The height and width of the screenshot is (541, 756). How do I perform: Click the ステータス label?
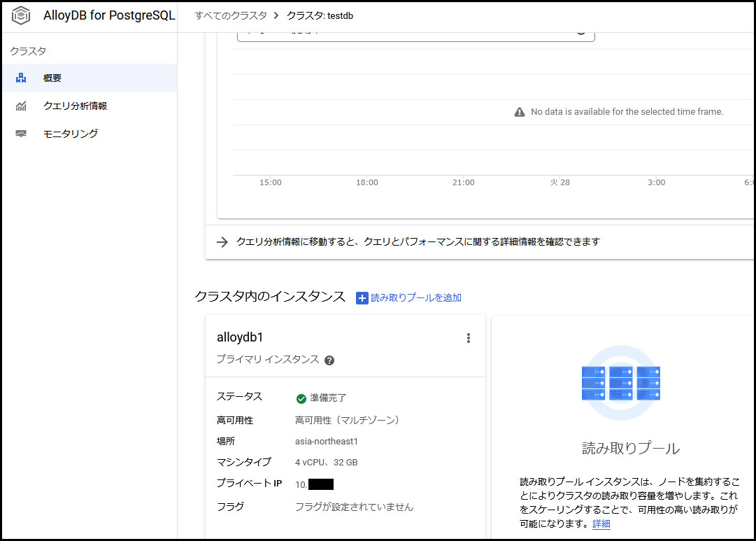tap(239, 397)
